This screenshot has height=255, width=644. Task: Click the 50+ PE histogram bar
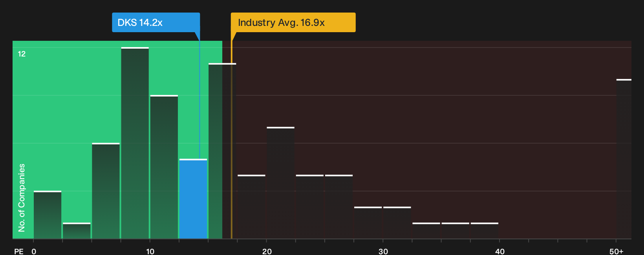624,159
